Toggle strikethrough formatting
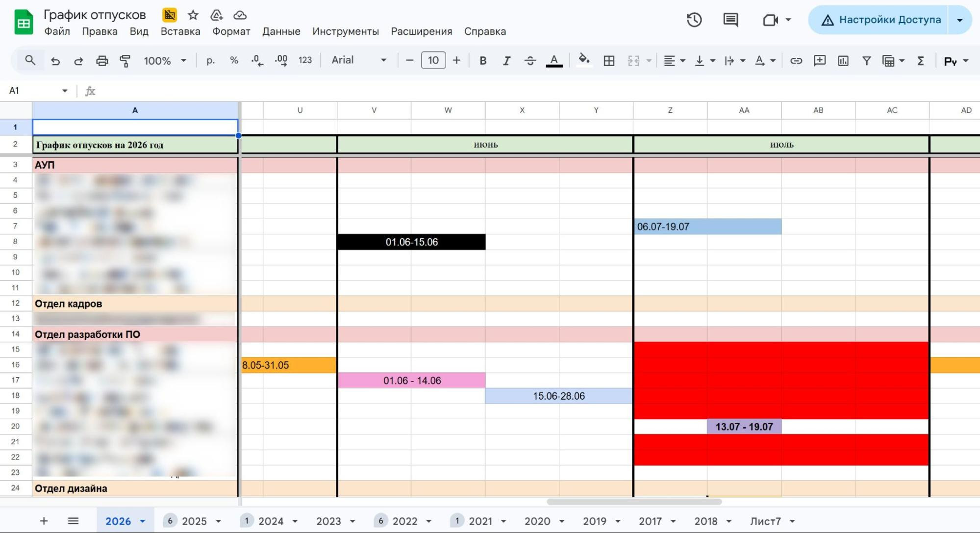The width and height of the screenshot is (980, 533). 530,61
